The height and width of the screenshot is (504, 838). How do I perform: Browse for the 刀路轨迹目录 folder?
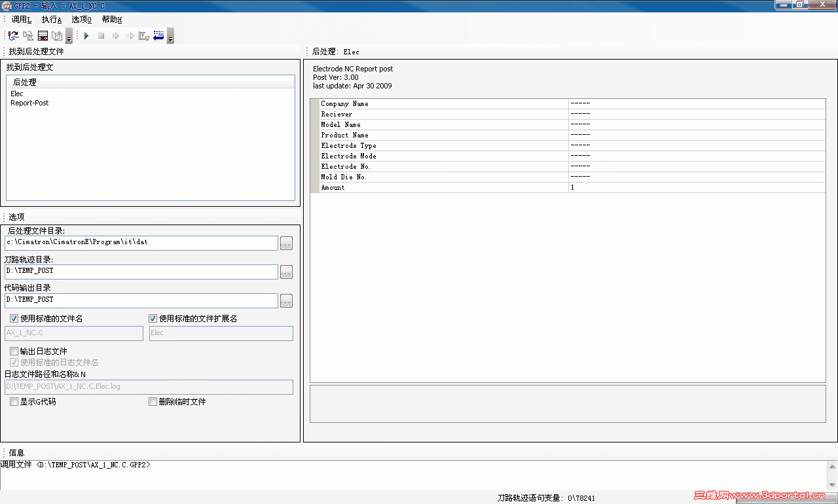(286, 272)
